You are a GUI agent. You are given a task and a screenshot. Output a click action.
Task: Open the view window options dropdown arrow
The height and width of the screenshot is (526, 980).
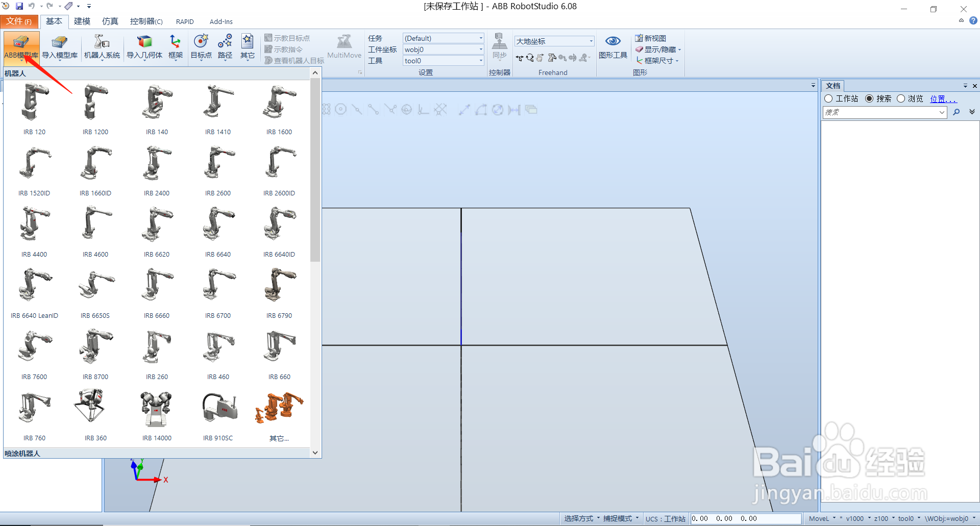pos(813,85)
